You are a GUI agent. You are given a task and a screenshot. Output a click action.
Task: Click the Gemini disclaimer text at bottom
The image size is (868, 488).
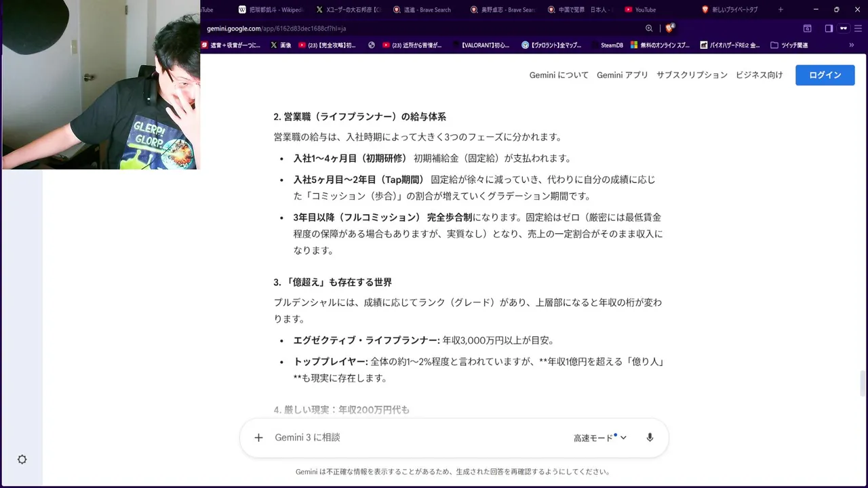point(452,472)
